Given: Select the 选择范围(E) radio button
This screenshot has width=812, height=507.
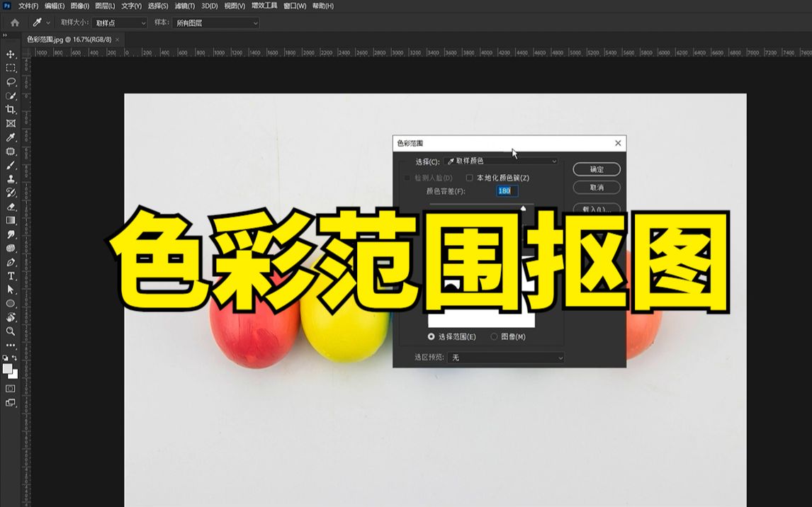Looking at the screenshot, I should click(431, 337).
